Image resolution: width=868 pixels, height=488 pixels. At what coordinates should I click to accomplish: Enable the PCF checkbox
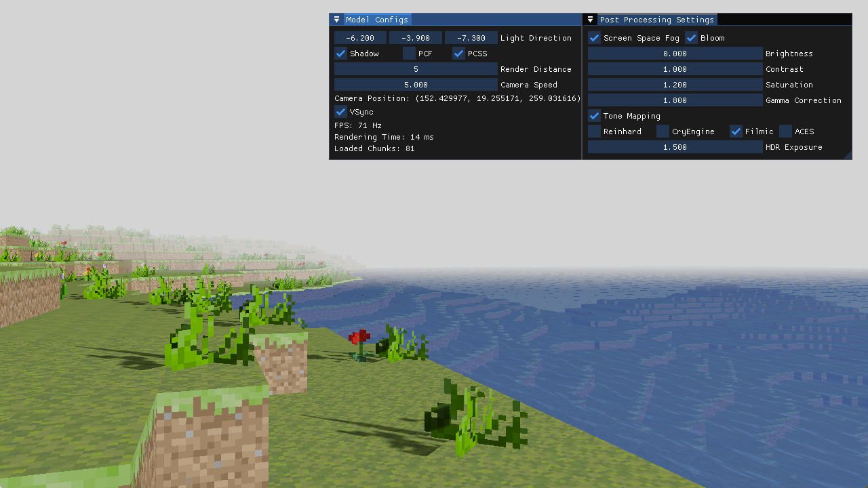click(x=409, y=54)
